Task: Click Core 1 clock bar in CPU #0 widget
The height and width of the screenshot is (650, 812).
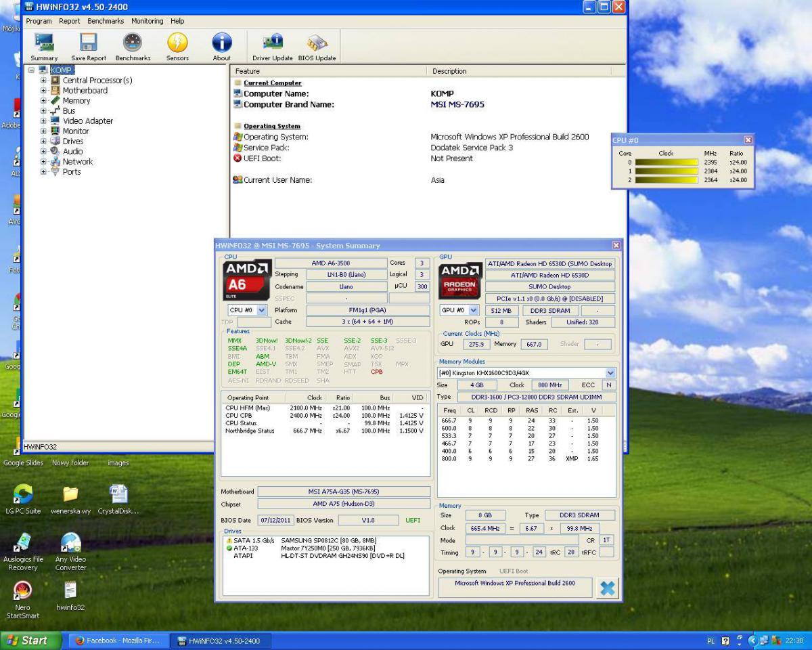Action: point(666,171)
